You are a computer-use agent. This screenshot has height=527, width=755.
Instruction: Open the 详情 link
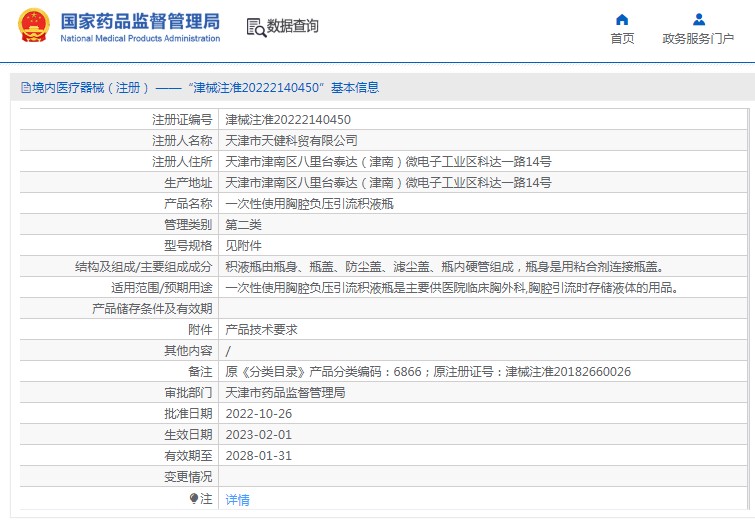[237, 500]
